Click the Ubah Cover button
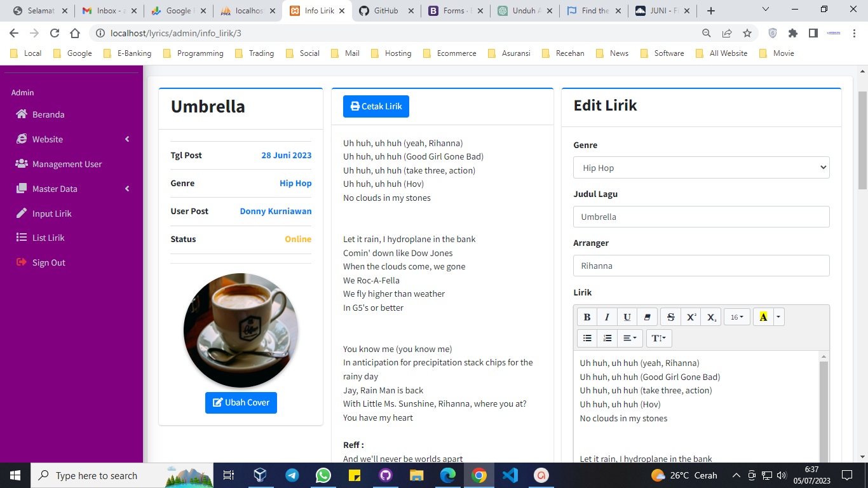Screen dimensions: 868x488 click(241, 403)
